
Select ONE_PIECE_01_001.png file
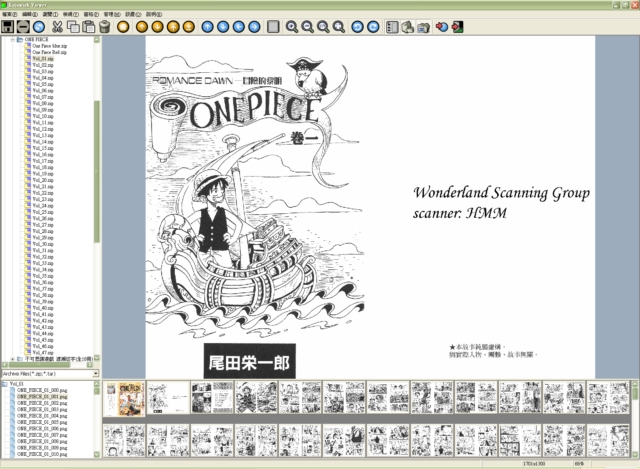[42, 396]
